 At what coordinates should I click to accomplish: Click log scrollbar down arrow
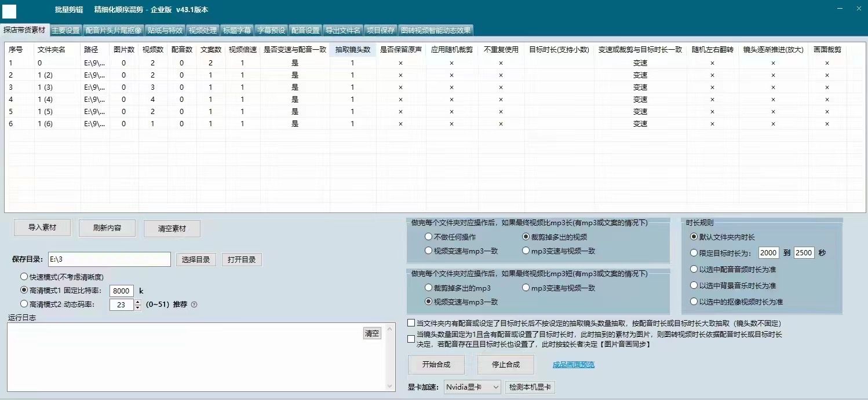(391, 386)
